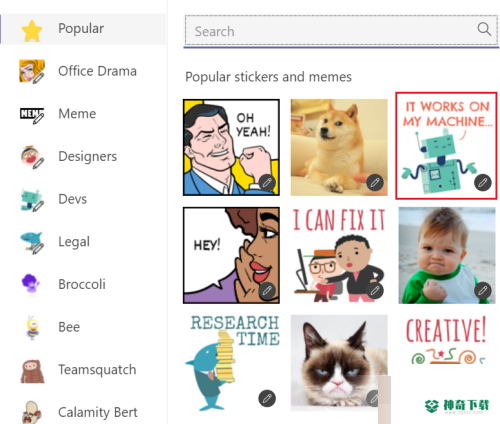Edit the Hey! sticker pencil icon
This screenshot has width=500, height=424.
coord(267,291)
